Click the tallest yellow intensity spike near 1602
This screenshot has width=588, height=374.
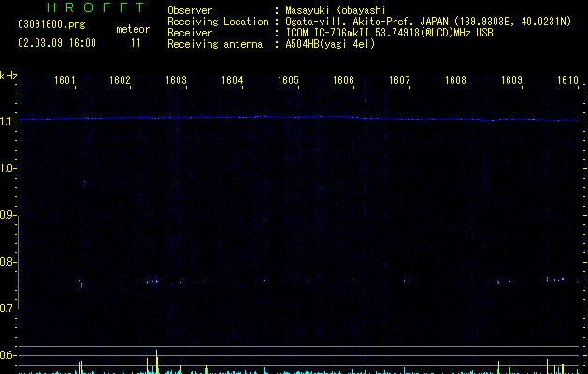(157, 362)
